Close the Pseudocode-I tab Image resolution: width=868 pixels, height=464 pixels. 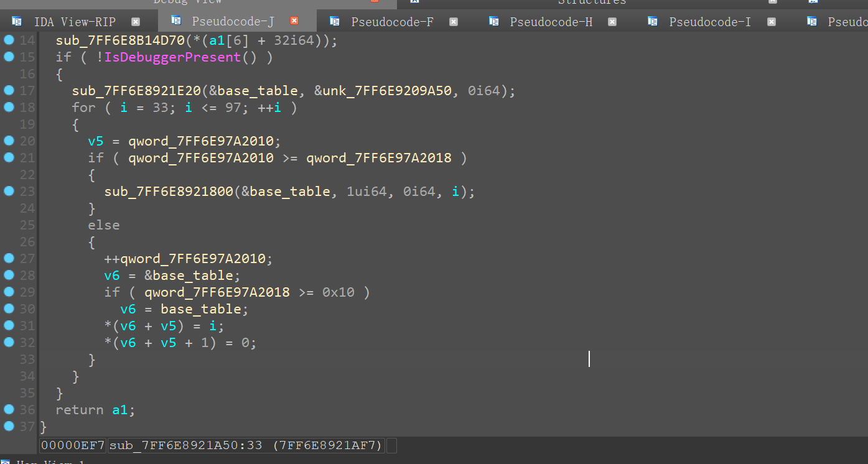click(x=772, y=22)
